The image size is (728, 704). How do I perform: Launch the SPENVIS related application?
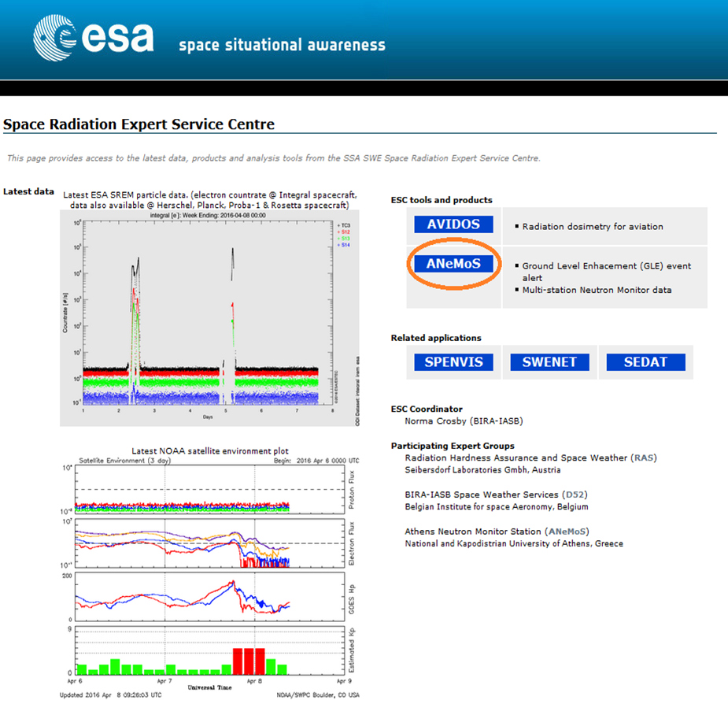453,362
